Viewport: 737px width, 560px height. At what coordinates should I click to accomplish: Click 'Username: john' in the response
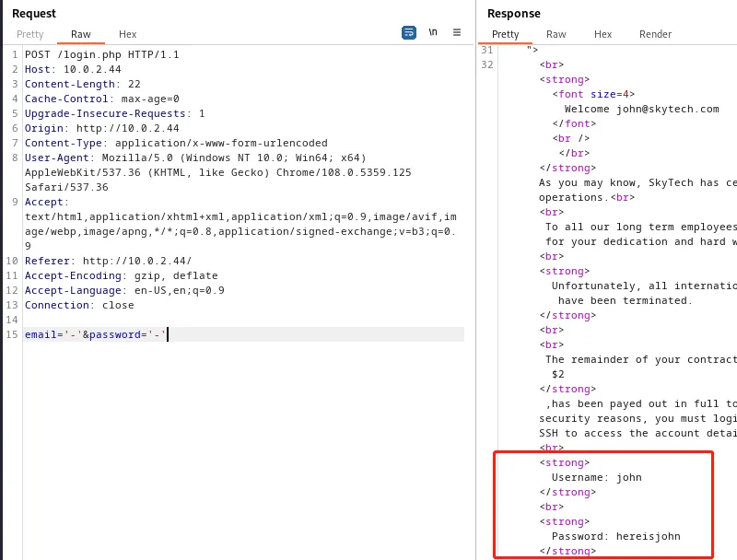(x=596, y=477)
